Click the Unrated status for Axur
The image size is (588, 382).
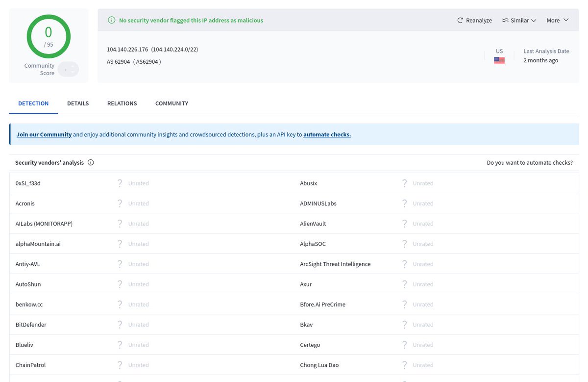tap(423, 284)
